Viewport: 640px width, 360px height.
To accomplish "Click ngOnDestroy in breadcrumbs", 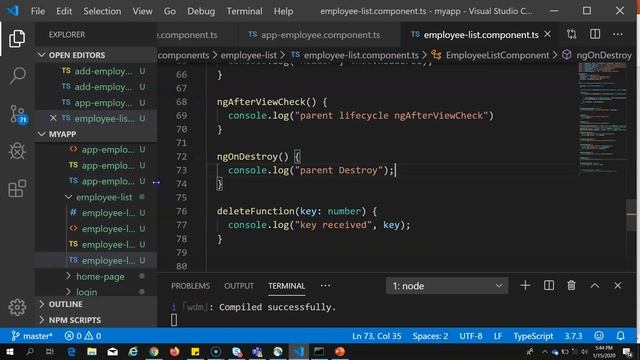I will click(604, 55).
